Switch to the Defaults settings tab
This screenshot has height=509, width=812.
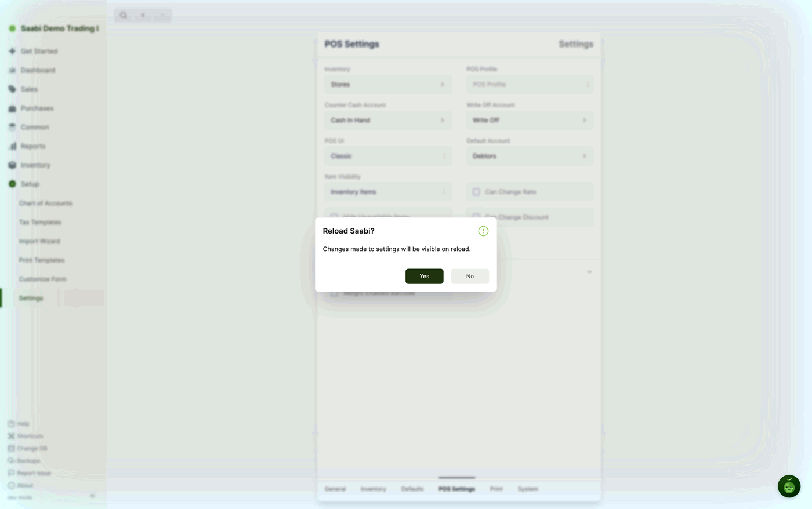(412, 489)
